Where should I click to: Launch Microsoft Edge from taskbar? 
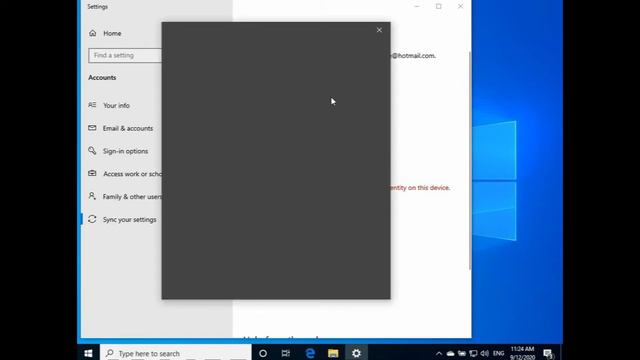point(310,353)
